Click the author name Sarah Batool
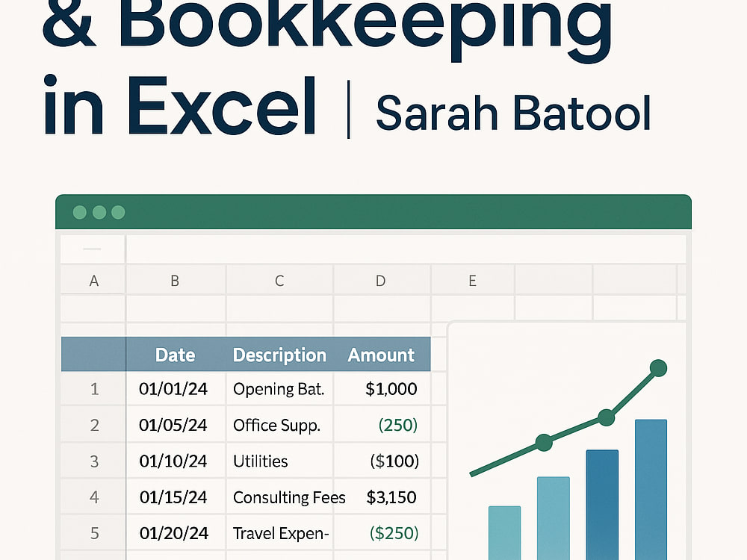Viewport: 747px width, 560px height. pyautogui.click(x=513, y=113)
